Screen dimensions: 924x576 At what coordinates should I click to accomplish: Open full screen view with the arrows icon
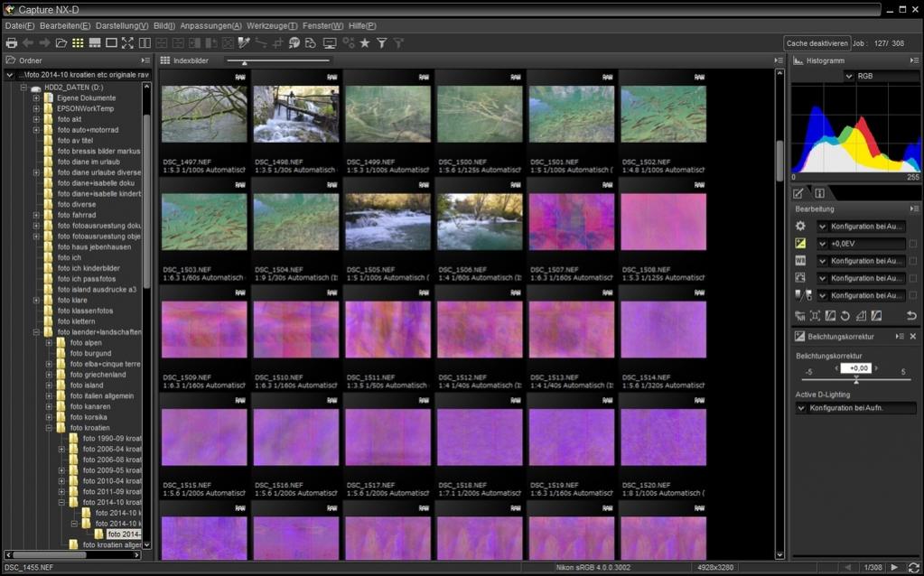click(x=127, y=43)
